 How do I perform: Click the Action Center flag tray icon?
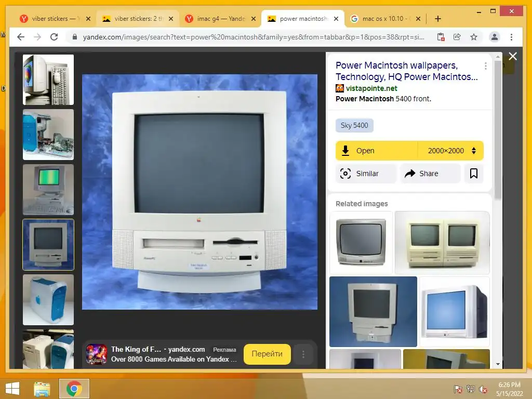458,389
